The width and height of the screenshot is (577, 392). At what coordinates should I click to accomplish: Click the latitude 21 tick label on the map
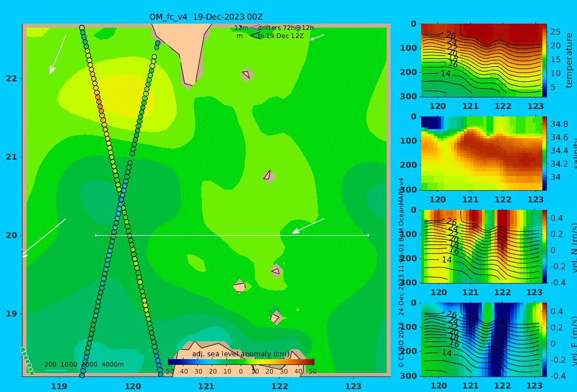point(12,157)
